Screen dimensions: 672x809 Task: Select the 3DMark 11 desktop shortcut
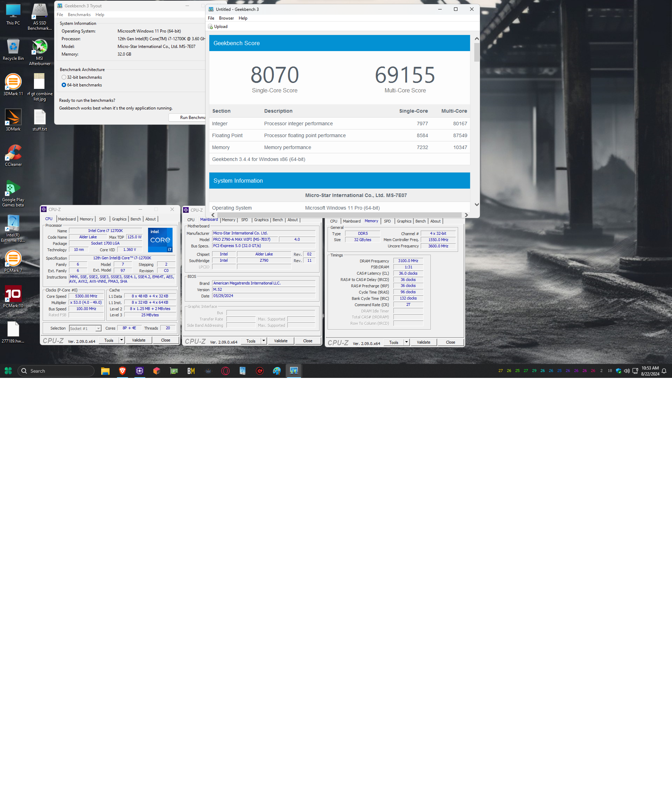tap(13, 84)
